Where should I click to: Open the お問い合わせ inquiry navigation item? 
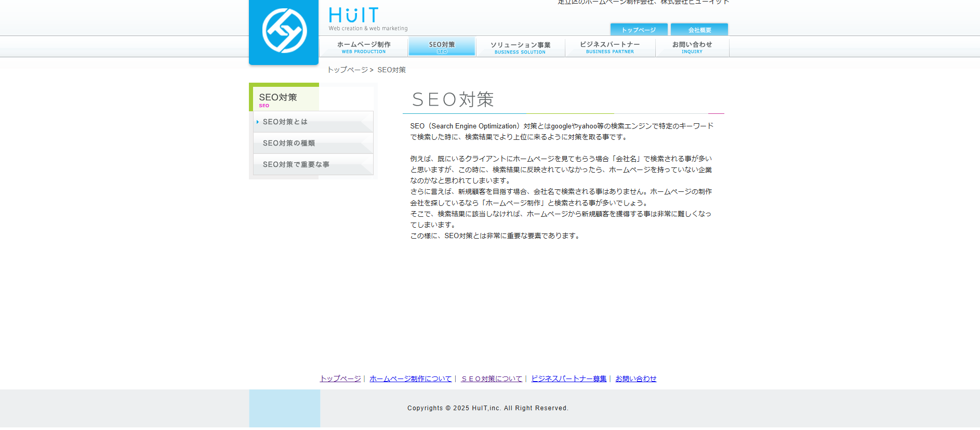point(692,47)
